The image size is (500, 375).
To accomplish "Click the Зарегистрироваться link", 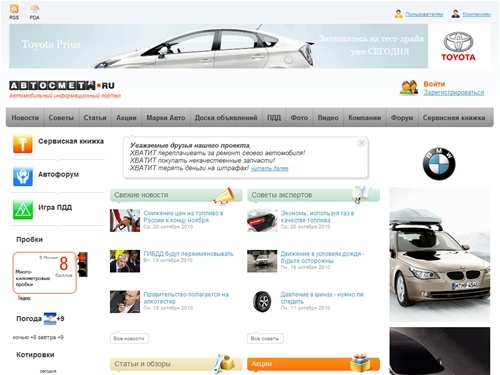I will click(454, 92).
